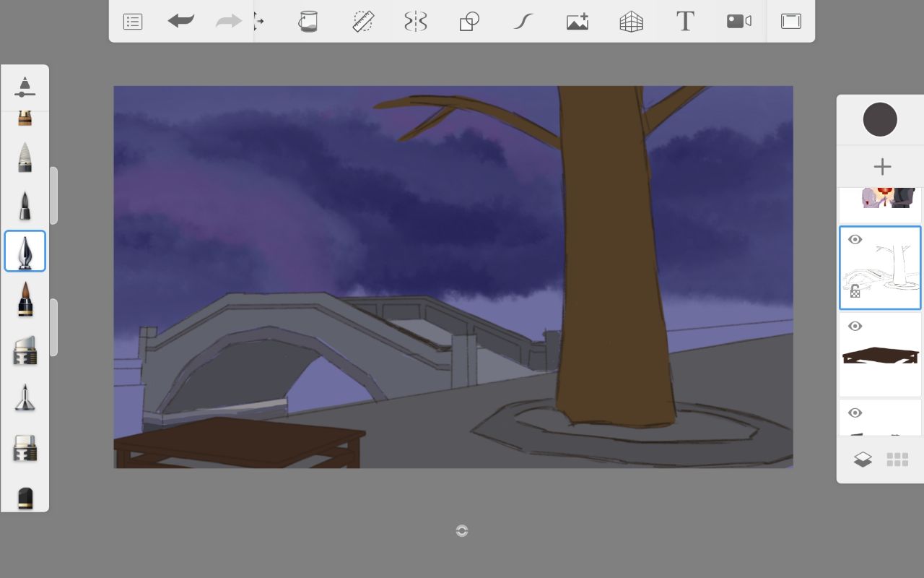The width and height of the screenshot is (924, 578).
Task: Open the Ruler guides tool
Action: [362, 22]
